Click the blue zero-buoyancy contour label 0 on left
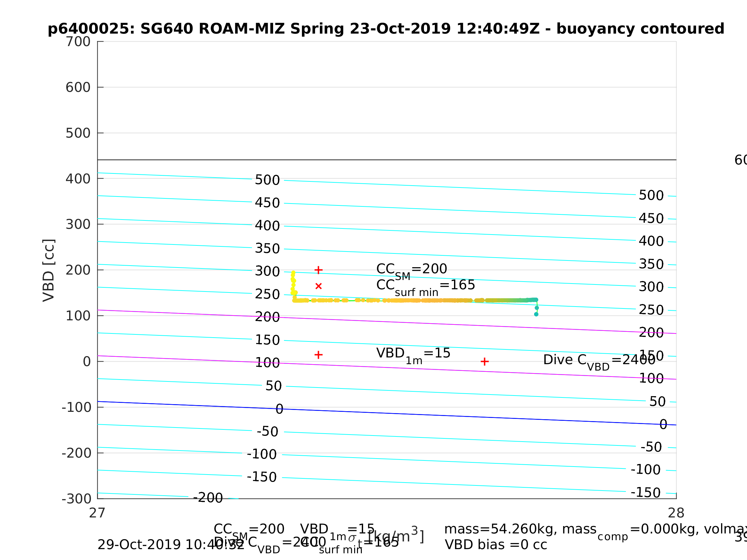Screen dimensions: 747x560 point(280,409)
